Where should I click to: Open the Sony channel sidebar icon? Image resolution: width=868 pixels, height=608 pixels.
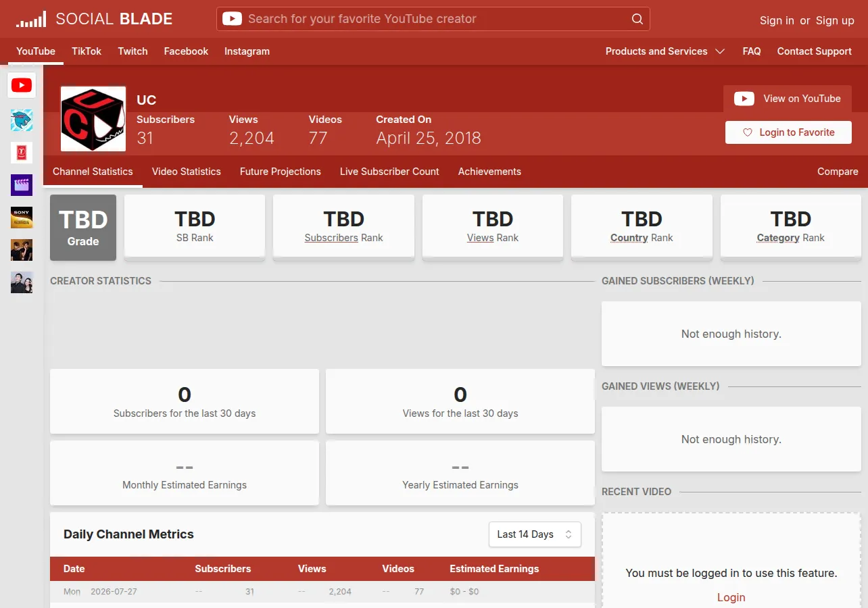click(22, 218)
